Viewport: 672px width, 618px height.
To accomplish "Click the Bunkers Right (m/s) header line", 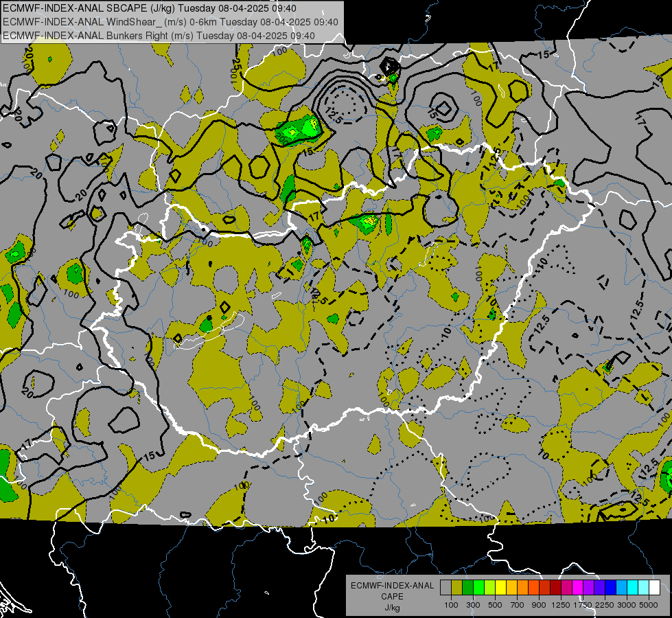I will pos(159,36).
